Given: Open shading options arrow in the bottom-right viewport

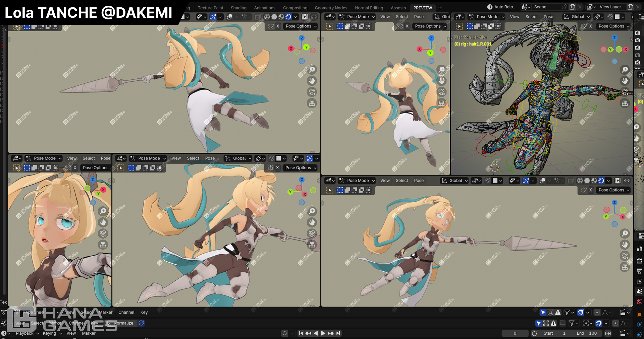Looking at the screenshot, I should pyautogui.click(x=608, y=181).
